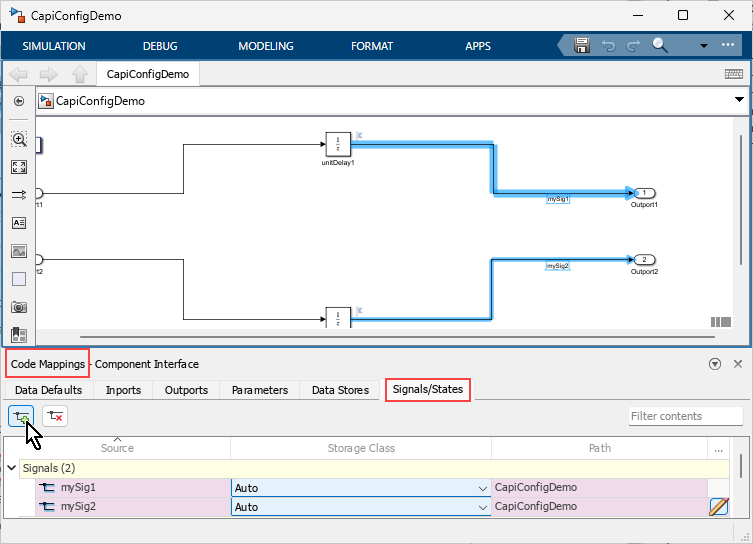
Task: Click the save icon in the quick access toolbar
Action: pos(582,46)
